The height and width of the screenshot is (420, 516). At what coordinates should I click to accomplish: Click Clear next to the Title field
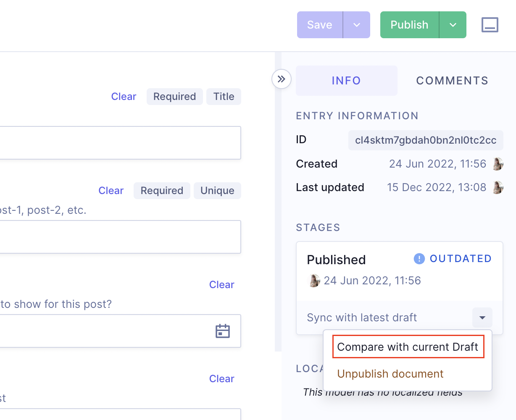pyautogui.click(x=124, y=97)
